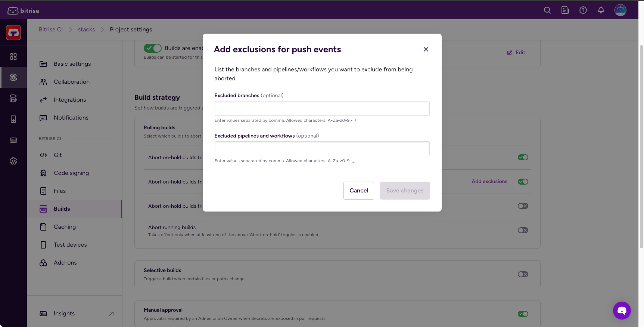Open the help question mark icon
The height and width of the screenshot is (327, 644).
click(583, 10)
